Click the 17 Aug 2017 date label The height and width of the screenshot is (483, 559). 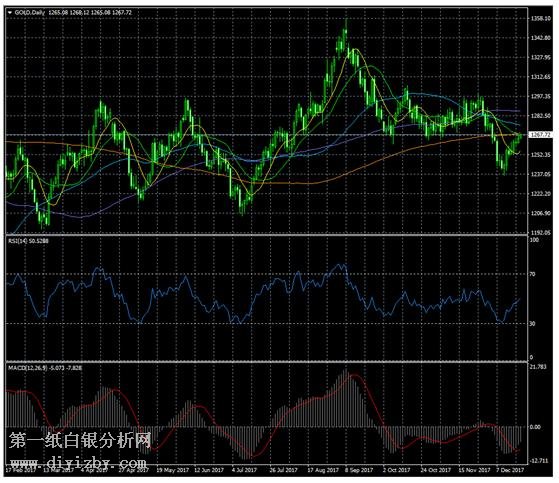coord(323,470)
